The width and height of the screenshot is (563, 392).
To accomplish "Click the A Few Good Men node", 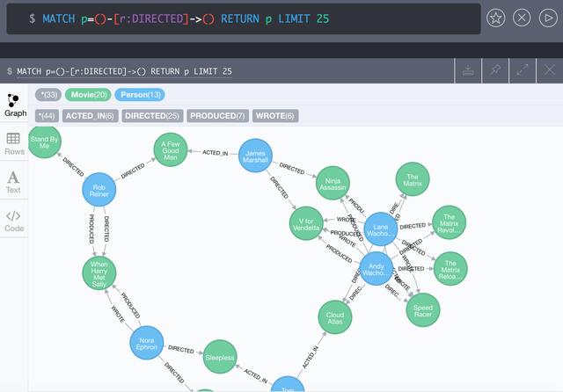I will tap(171, 150).
